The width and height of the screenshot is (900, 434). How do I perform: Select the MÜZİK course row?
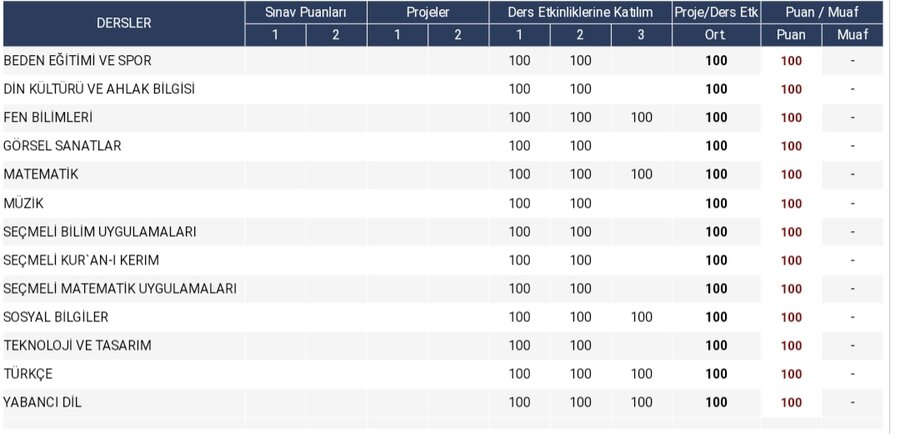[x=24, y=203]
